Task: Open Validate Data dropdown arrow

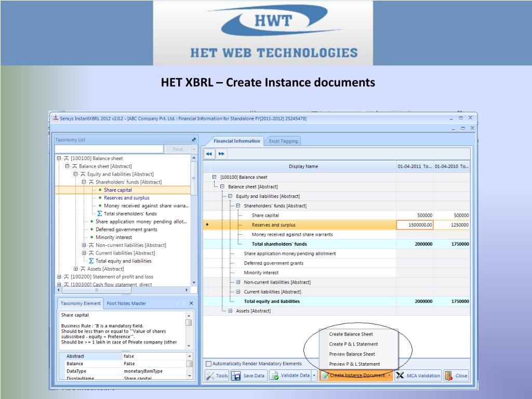Action: [x=314, y=376]
